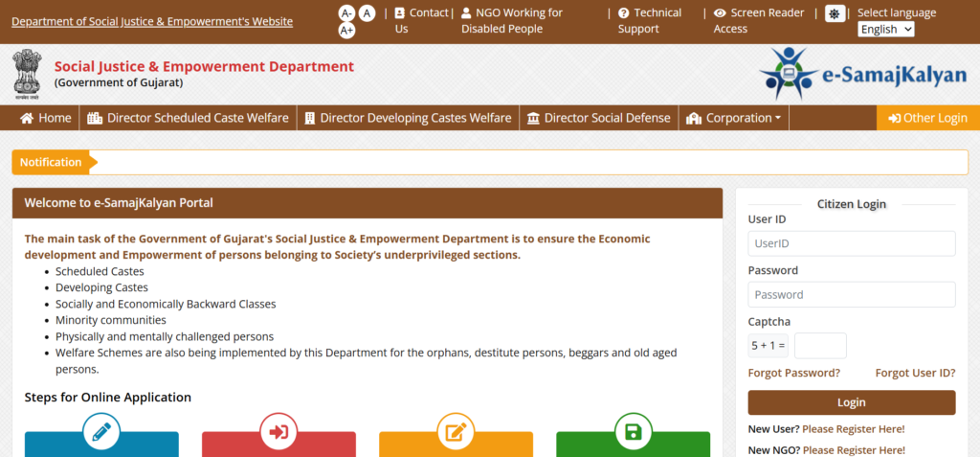Viewport: 980px width, 457px height.
Task: Click New NGO Please Register Here link
Action: click(x=854, y=450)
